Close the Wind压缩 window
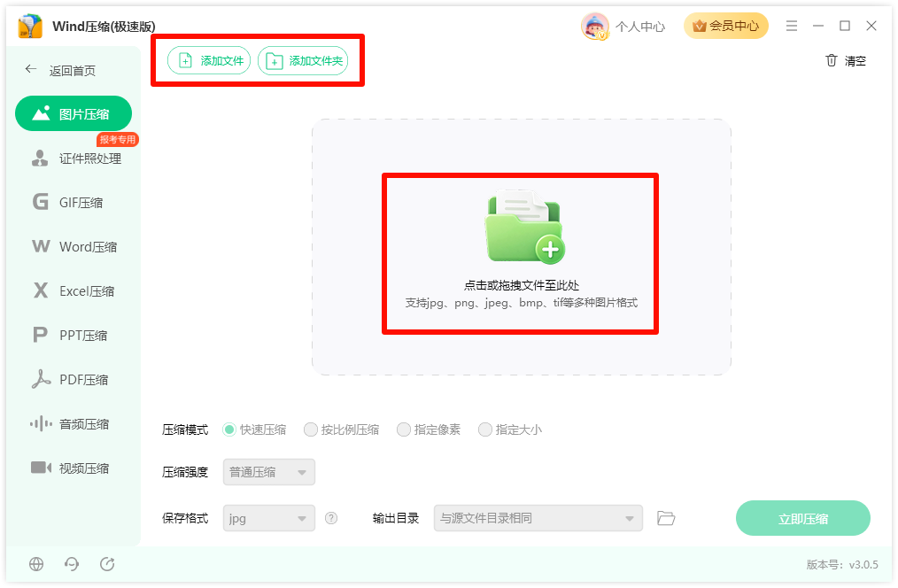Image resolution: width=898 pixels, height=588 pixels. 871,26
